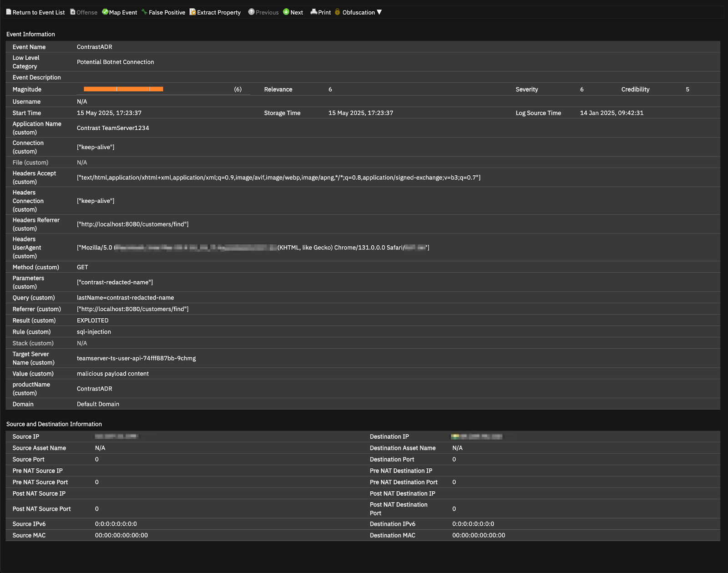Click the EXPLOITED Result value
The width and height of the screenshot is (728, 573).
(x=92, y=320)
